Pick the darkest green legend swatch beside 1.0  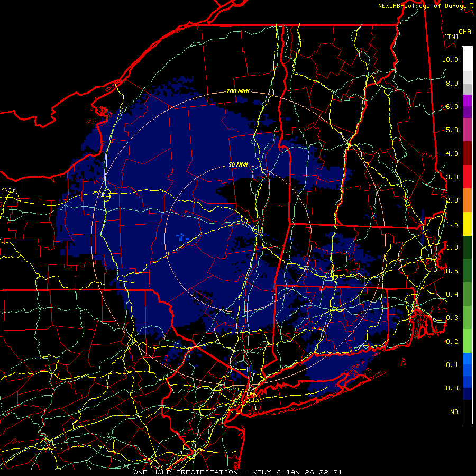(x=467, y=247)
